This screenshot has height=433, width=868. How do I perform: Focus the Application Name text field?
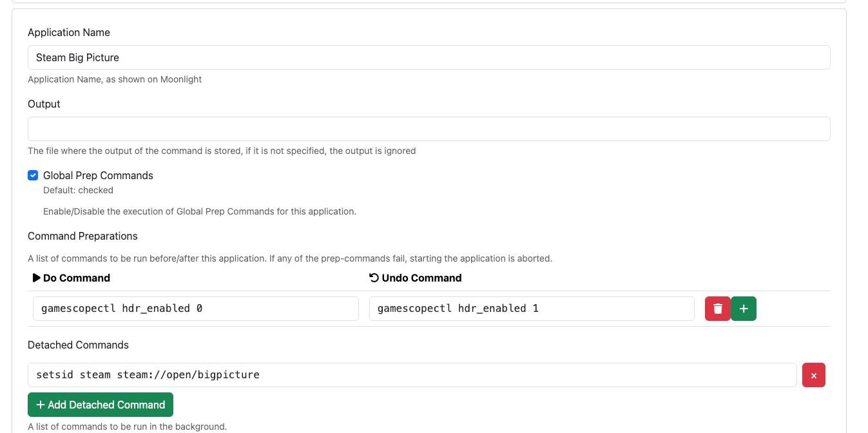tap(429, 57)
